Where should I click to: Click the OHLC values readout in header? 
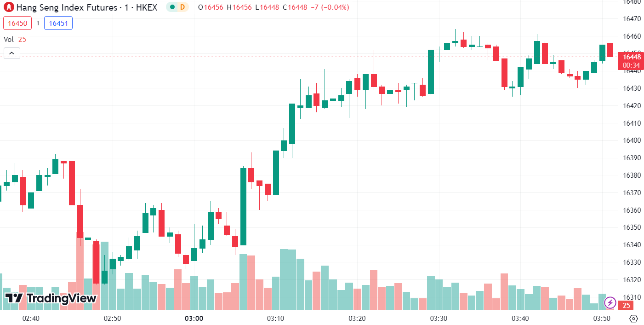pyautogui.click(x=274, y=7)
